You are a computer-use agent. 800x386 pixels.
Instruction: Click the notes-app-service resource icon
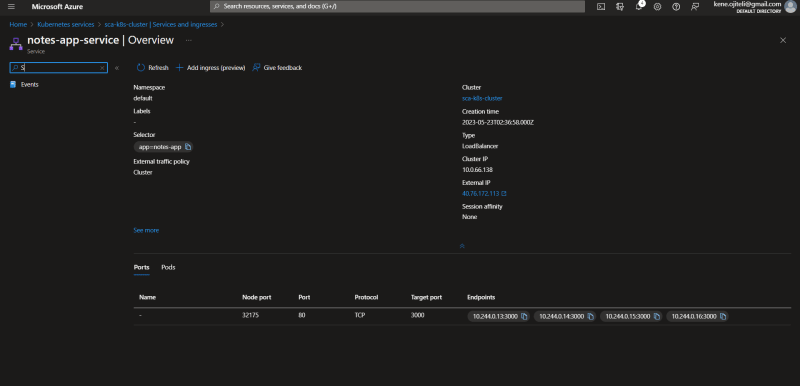[x=16, y=43]
